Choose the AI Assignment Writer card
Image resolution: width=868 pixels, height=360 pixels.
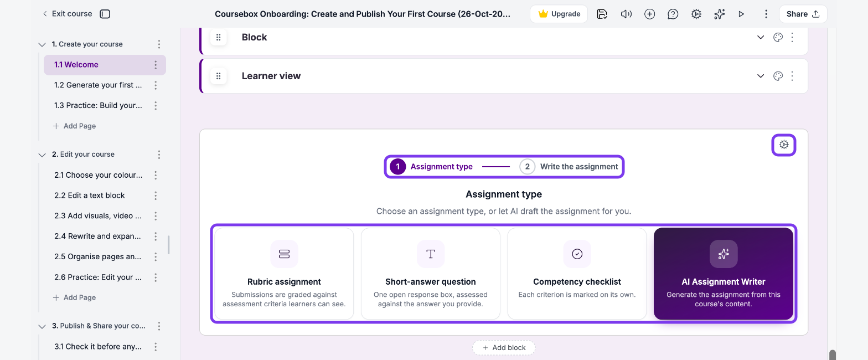[724, 274]
